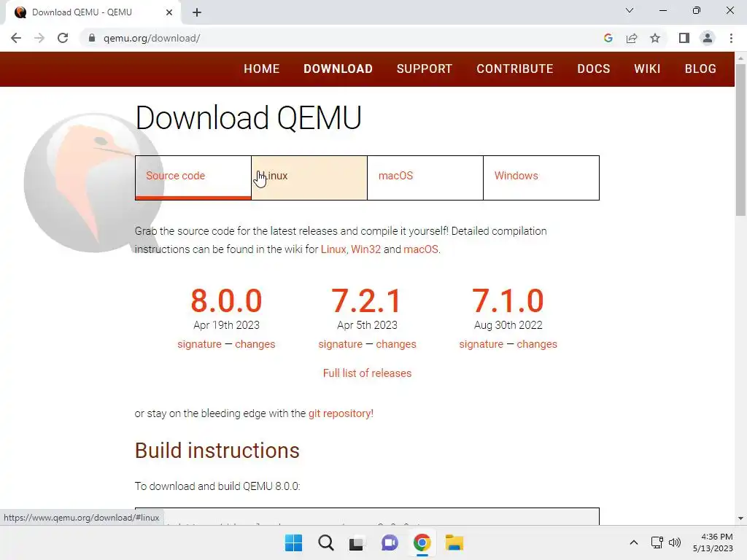Open the browser side panel
The image size is (747, 560).
(x=684, y=38)
